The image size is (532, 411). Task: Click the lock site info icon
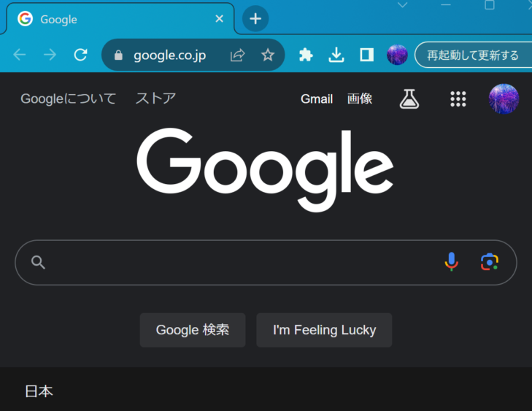(118, 55)
